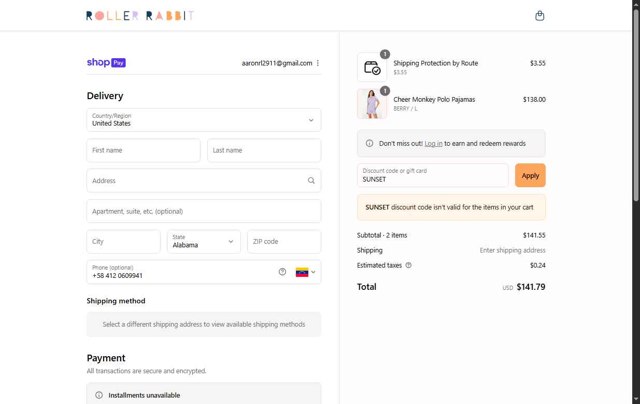Viewport: 640px width, 404px height.
Task: Click the Apartment, suite, etc. field
Action: click(x=204, y=211)
